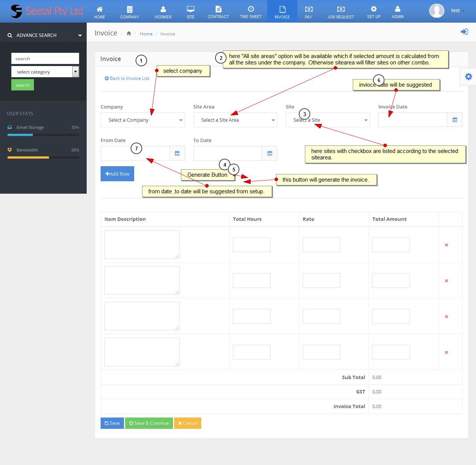Open the Select a Company dropdown
This screenshot has width=476, height=465.
(x=142, y=120)
